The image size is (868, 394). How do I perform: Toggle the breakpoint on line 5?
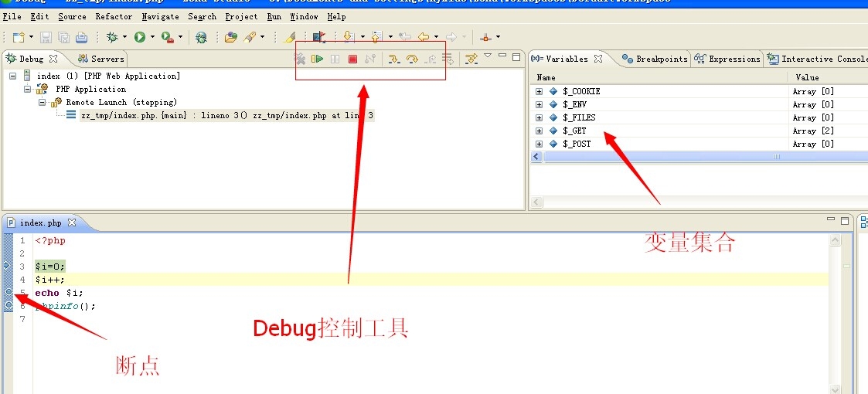[9, 291]
